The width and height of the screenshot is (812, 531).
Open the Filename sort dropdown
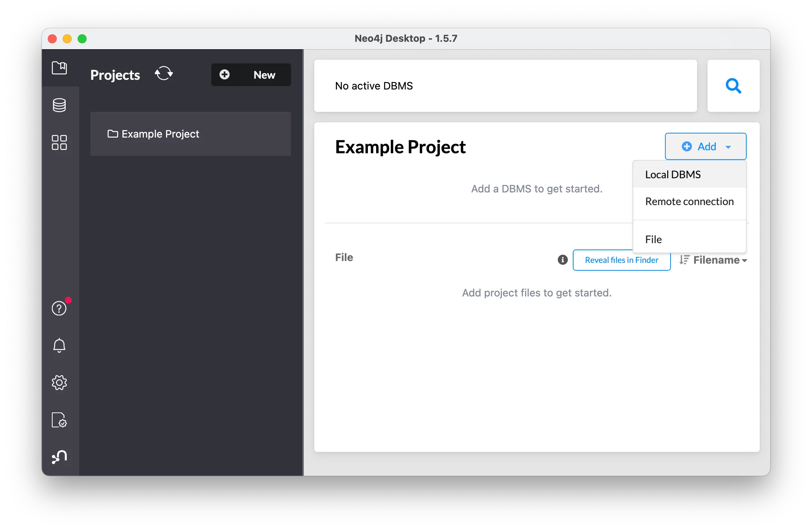[x=720, y=260]
